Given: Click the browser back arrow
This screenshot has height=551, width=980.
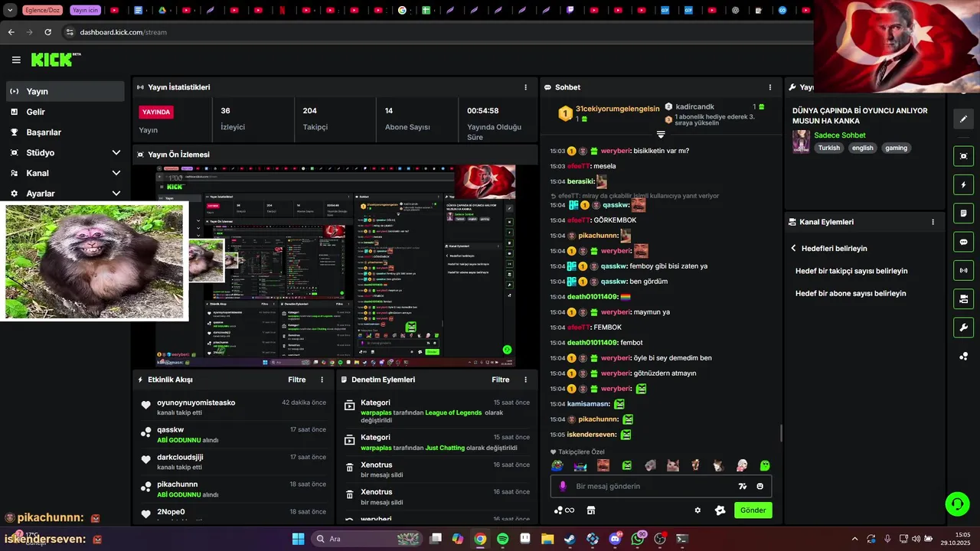Looking at the screenshot, I should click(11, 32).
